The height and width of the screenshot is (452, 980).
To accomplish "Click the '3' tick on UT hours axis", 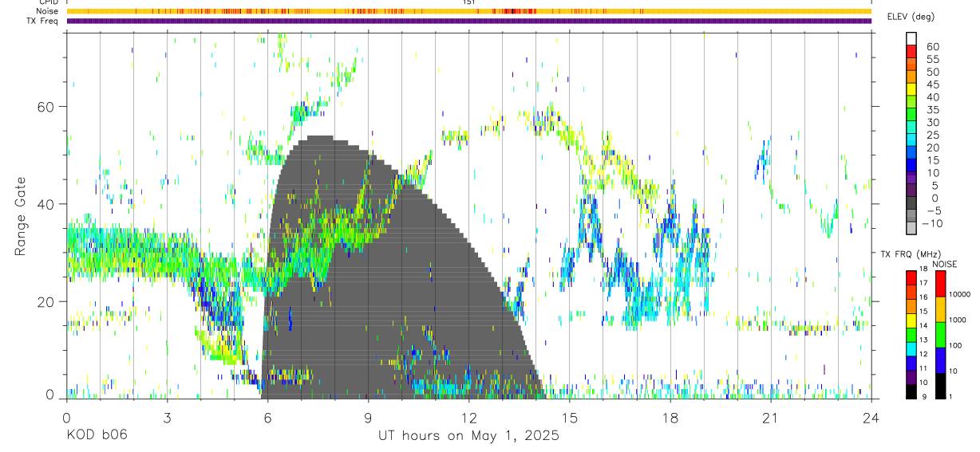I will 167,417.
